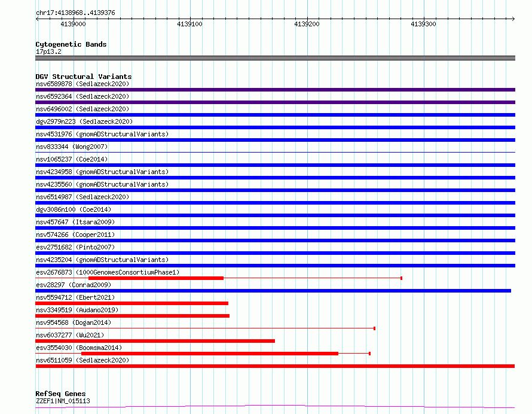
Task: Open variant nsv4531976 (gnomADStructuralVariants) label
Action: coord(102,134)
